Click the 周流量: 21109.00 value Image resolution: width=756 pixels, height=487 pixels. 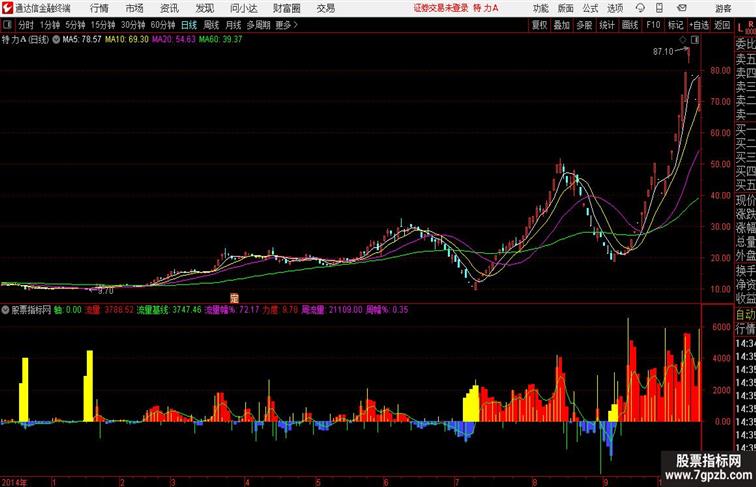[x=331, y=310]
